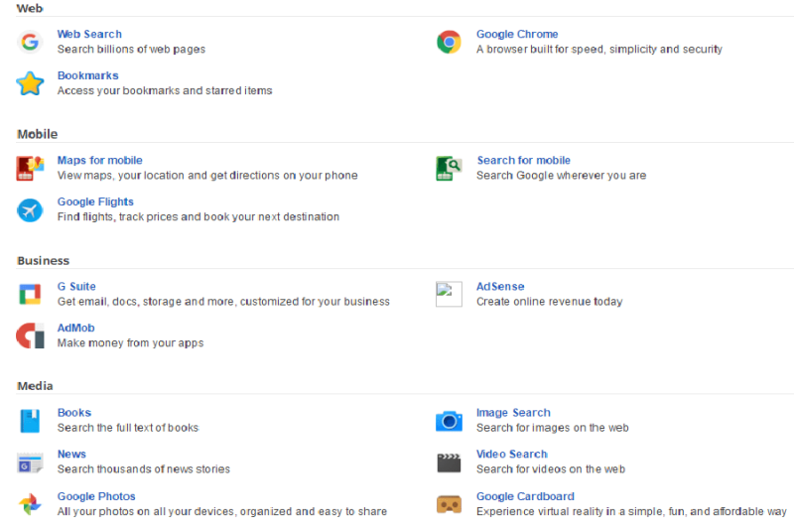Open the Google Chrome link
The width and height of the screenshot is (794, 532).
(517, 34)
